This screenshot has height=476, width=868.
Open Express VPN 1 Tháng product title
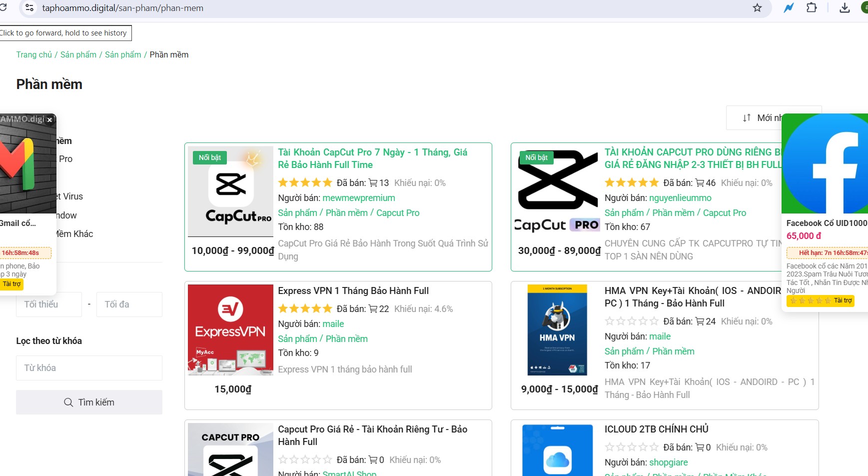click(353, 291)
